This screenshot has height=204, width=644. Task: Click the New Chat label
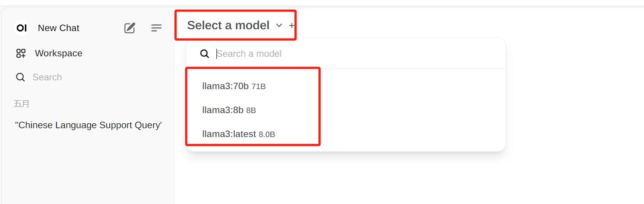[x=58, y=28]
